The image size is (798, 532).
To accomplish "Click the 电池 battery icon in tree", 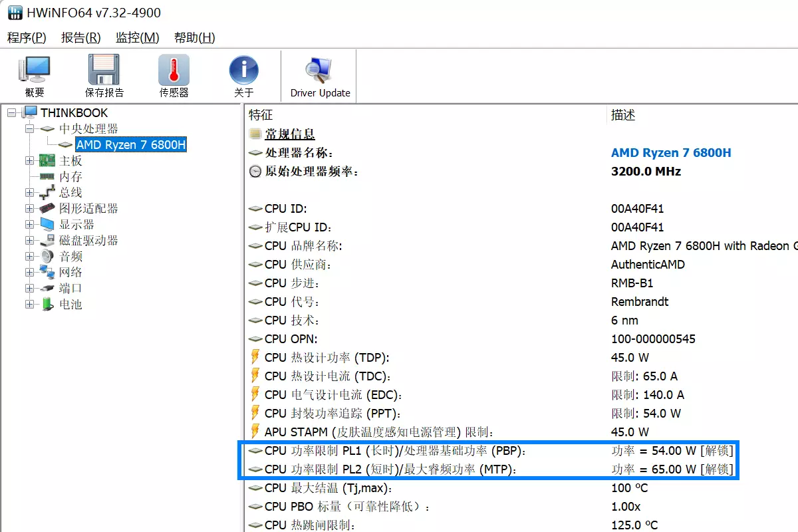I will click(x=47, y=305).
